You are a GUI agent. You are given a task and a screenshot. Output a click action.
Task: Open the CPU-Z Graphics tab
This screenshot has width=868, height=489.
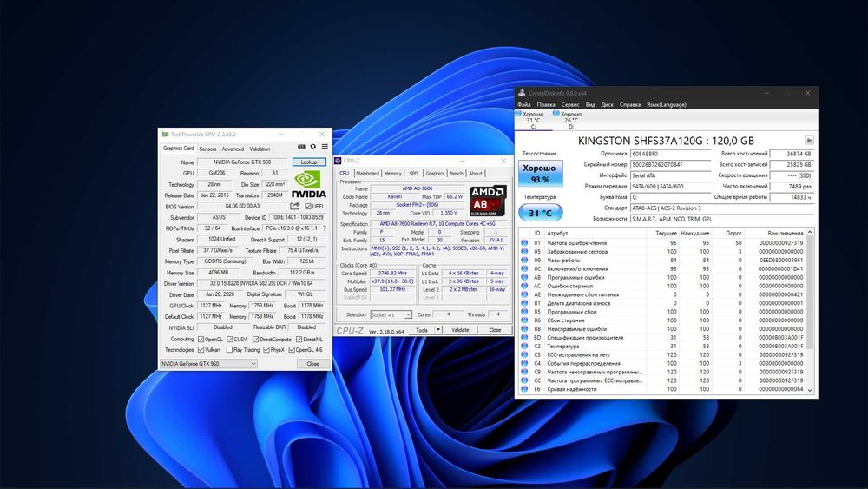(x=435, y=174)
